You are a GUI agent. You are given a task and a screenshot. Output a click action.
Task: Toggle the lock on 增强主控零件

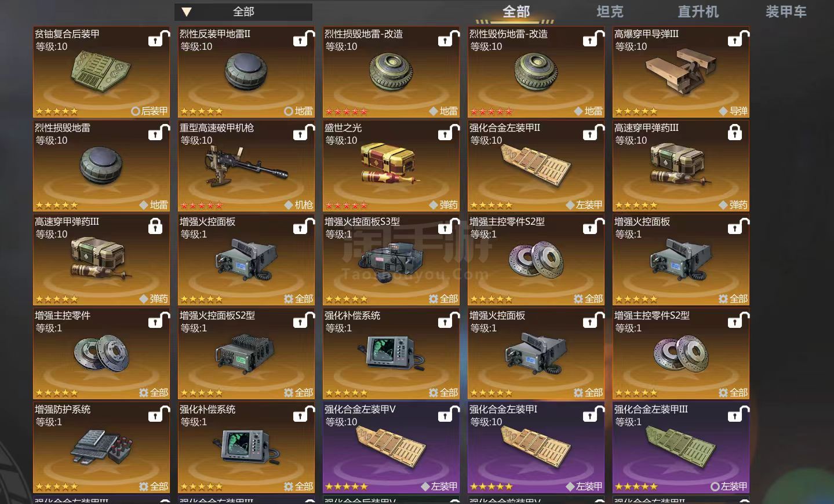pos(159,320)
